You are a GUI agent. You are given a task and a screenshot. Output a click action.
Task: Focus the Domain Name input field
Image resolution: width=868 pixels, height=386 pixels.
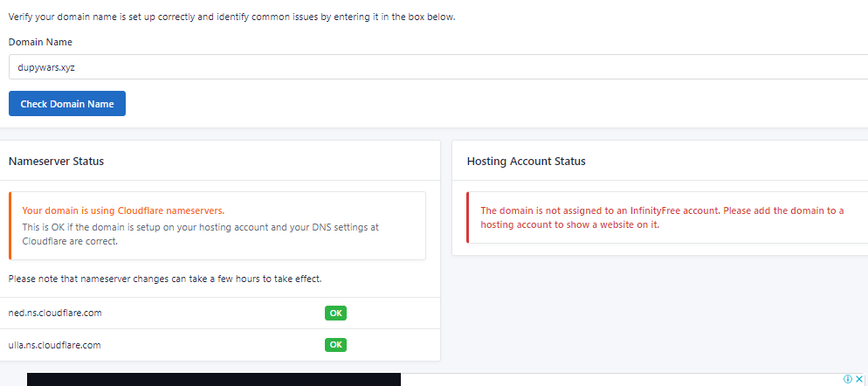coord(437,66)
